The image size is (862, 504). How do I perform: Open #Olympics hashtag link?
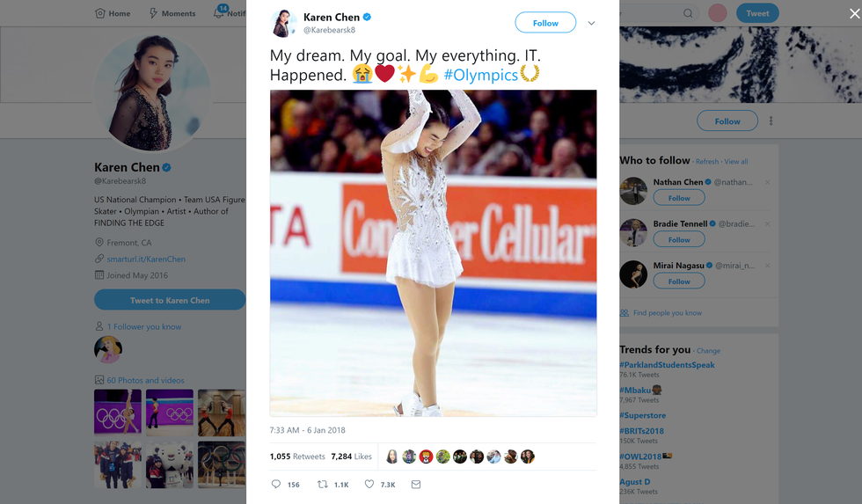(480, 75)
